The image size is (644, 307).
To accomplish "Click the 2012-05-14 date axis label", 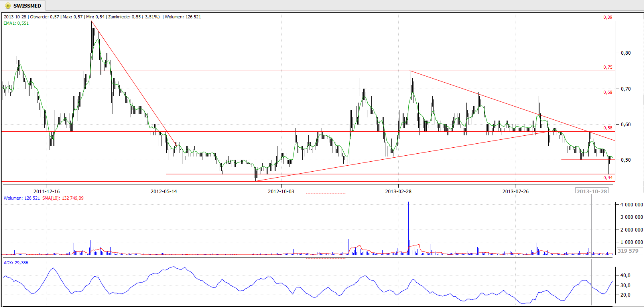I will click(x=164, y=191).
